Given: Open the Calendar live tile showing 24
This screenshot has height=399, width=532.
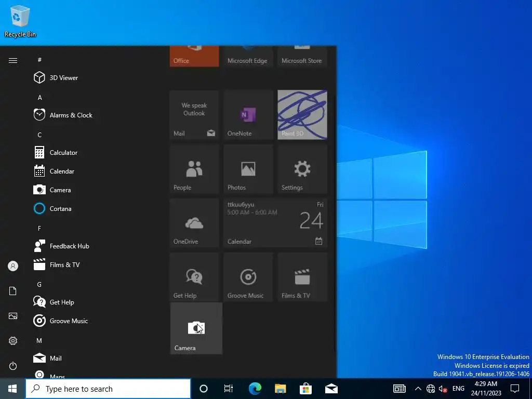Looking at the screenshot, I should pyautogui.click(x=275, y=222).
